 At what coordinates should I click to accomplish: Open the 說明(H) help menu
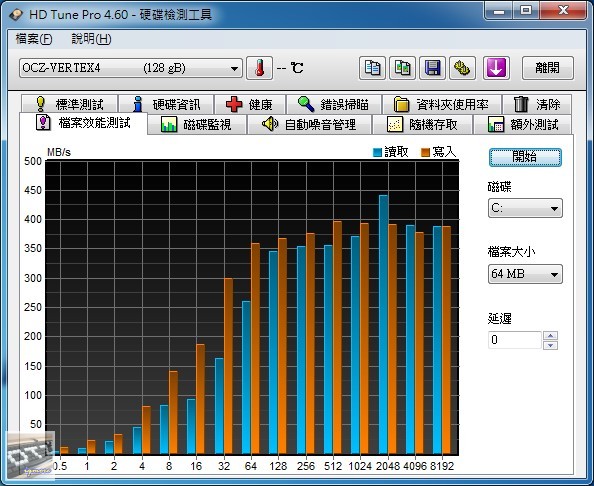pyautogui.click(x=91, y=39)
